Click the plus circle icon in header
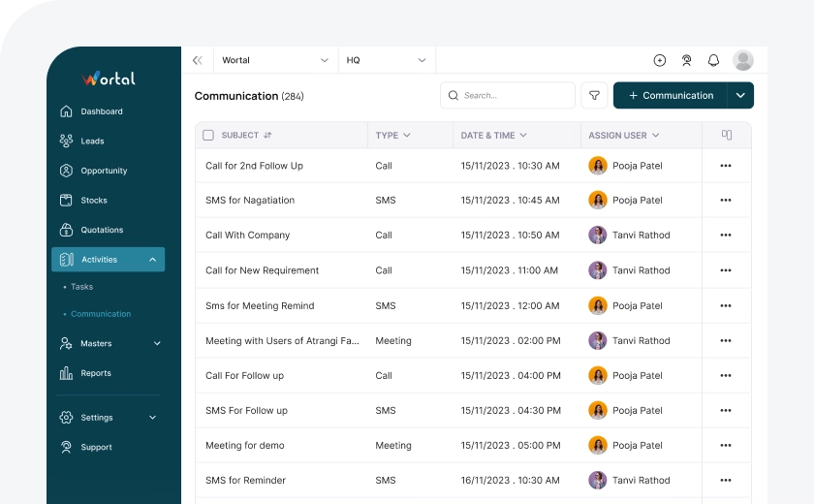814x504 pixels. coord(660,60)
